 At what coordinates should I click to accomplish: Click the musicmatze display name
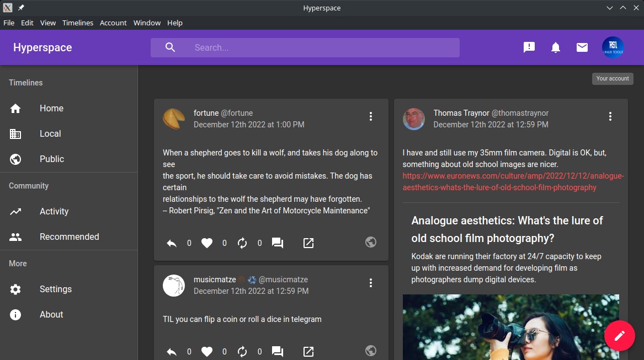215,280
